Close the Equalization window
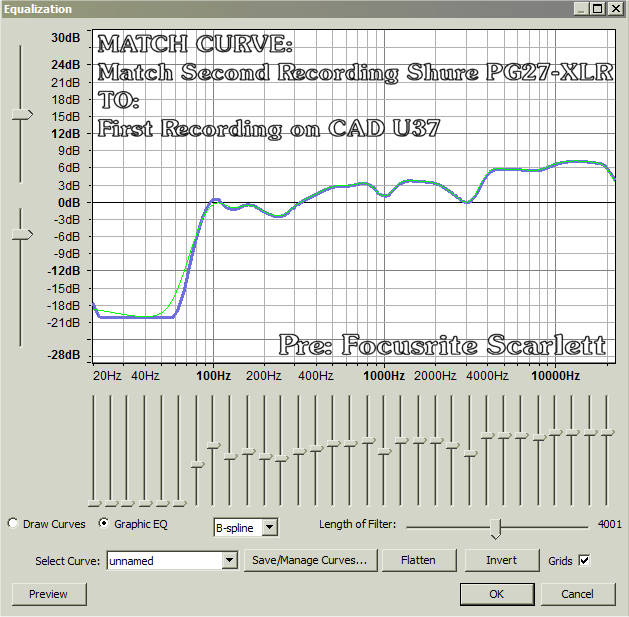The height and width of the screenshot is (617, 629). click(615, 8)
